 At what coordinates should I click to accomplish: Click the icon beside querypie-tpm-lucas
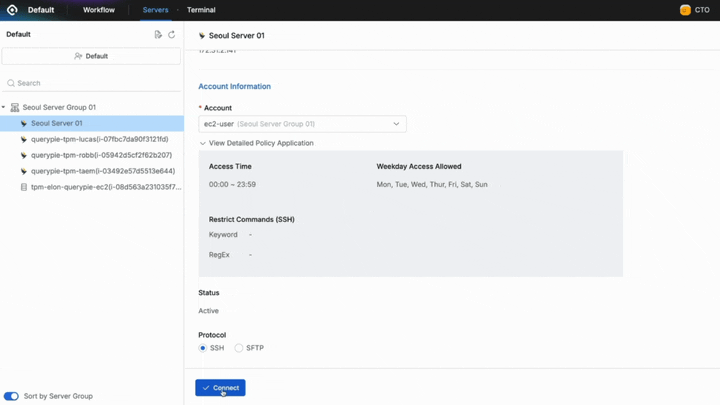tap(23, 139)
